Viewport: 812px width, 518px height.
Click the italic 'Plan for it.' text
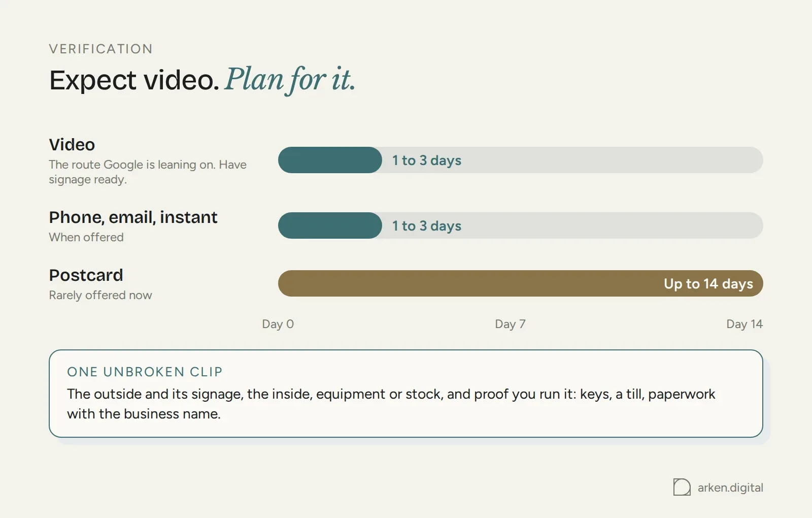click(x=290, y=80)
